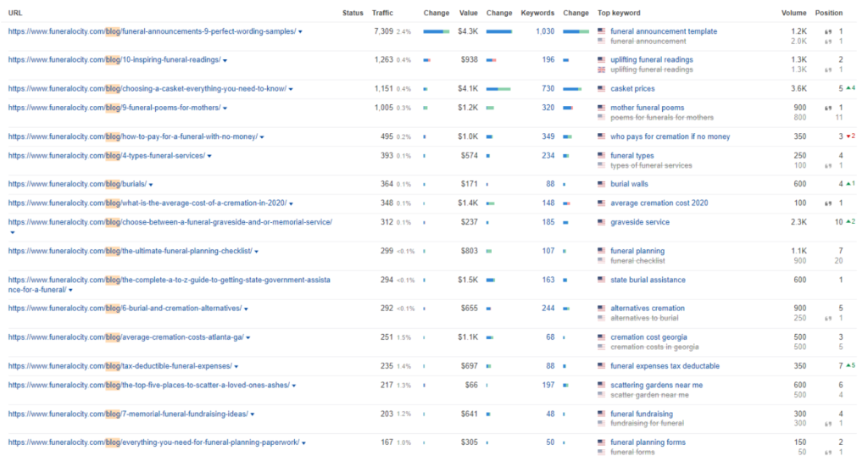
Task: Click the 'state burial assistance' keyword link
Action: (x=648, y=280)
